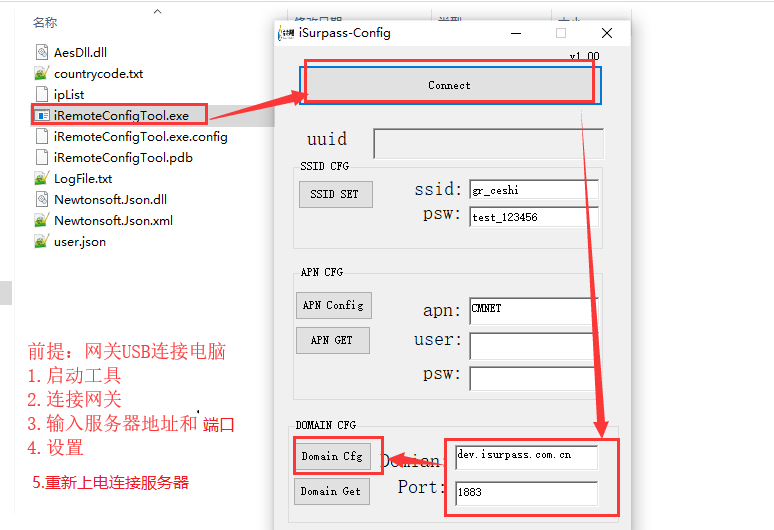Click the iRemoteConfigTool.exe.config file icon
This screenshot has width=774, height=530.
(42, 136)
